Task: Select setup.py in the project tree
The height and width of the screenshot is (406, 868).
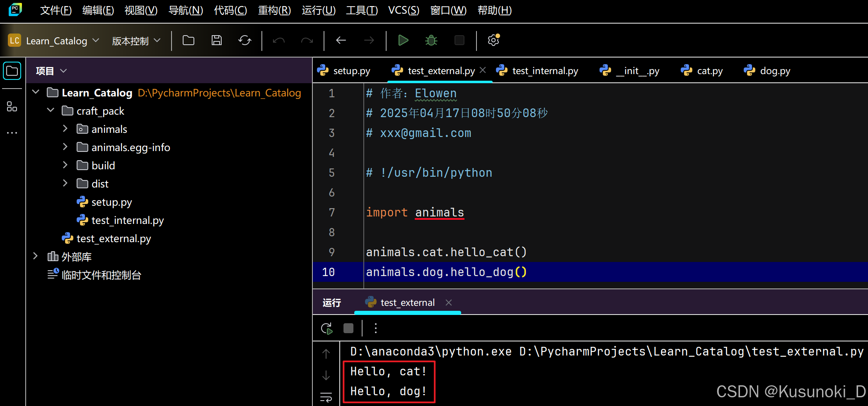Action: coord(111,202)
